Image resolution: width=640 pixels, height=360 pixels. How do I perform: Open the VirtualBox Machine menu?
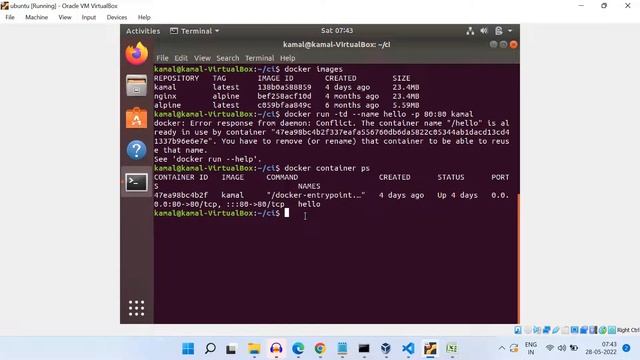(x=36, y=17)
